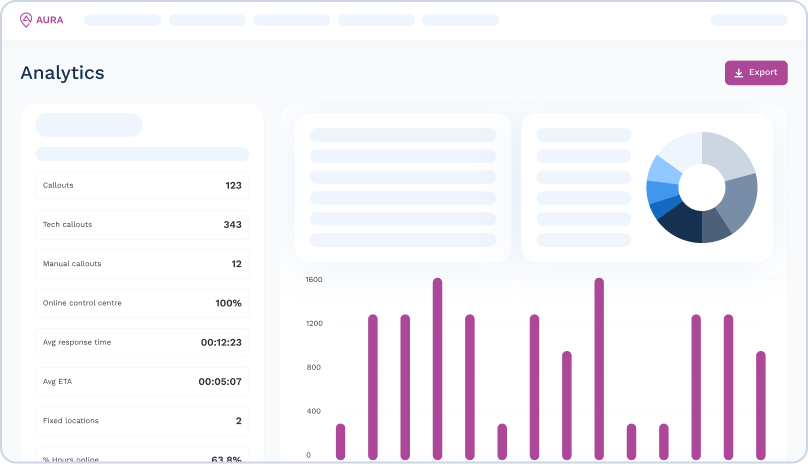This screenshot has width=808, height=464.
Task: Click the Analytics page heading
Action: click(62, 73)
